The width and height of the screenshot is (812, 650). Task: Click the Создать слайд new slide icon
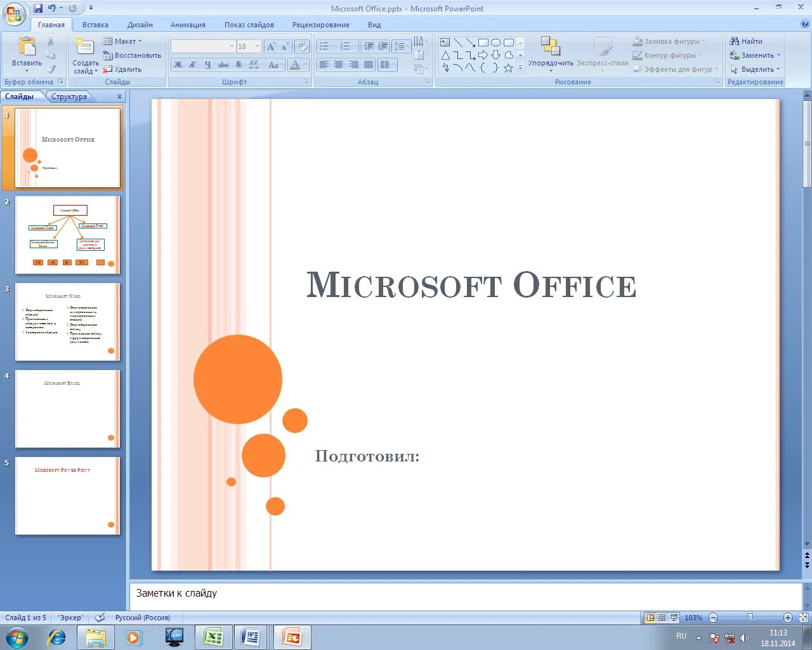[x=84, y=47]
